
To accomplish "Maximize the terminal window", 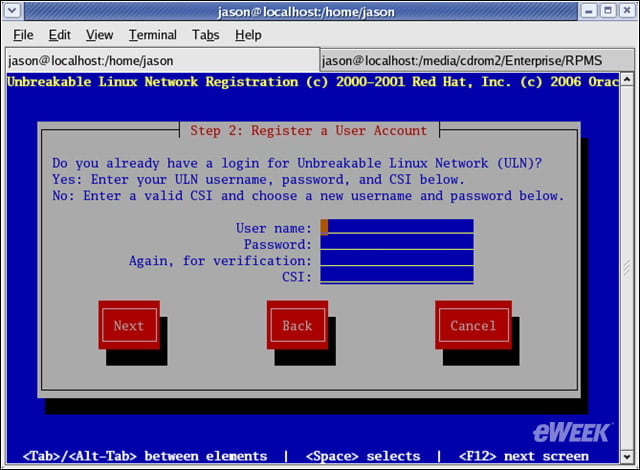I will (x=608, y=11).
